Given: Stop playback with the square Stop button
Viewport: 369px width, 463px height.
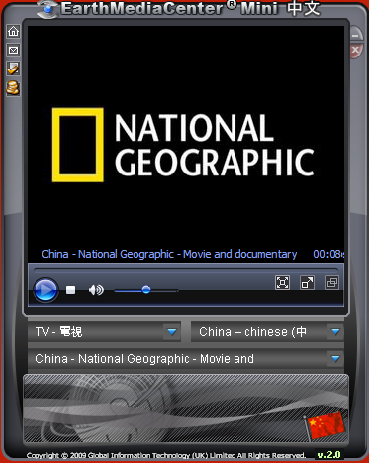Looking at the screenshot, I should (70, 290).
